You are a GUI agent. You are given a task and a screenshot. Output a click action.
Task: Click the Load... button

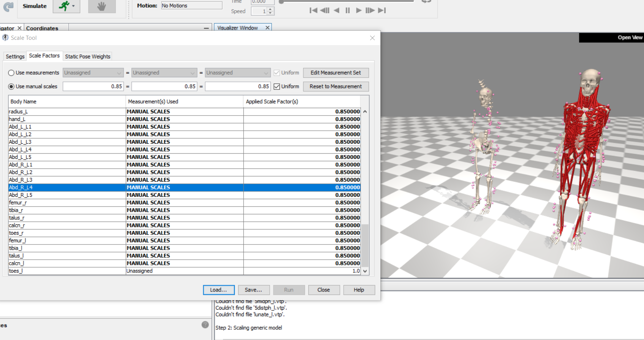tap(219, 290)
